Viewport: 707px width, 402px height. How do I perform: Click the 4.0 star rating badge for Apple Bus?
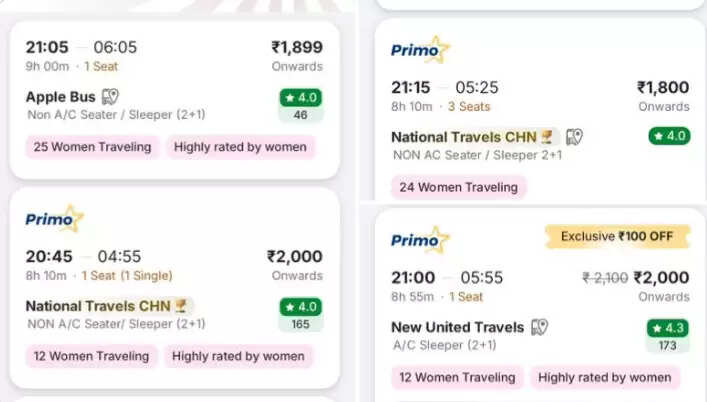300,98
